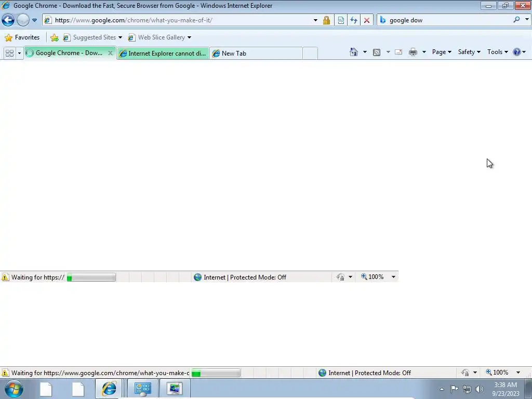The height and width of the screenshot is (399, 532).
Task: Open the Windows Start orb
Action: [x=14, y=389]
